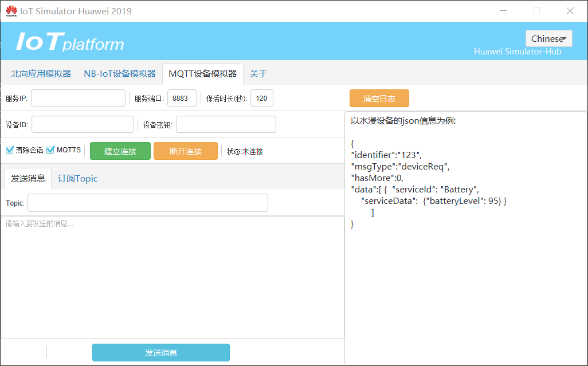
Task: Click the 保活时长 field showing 120
Action: 262,98
